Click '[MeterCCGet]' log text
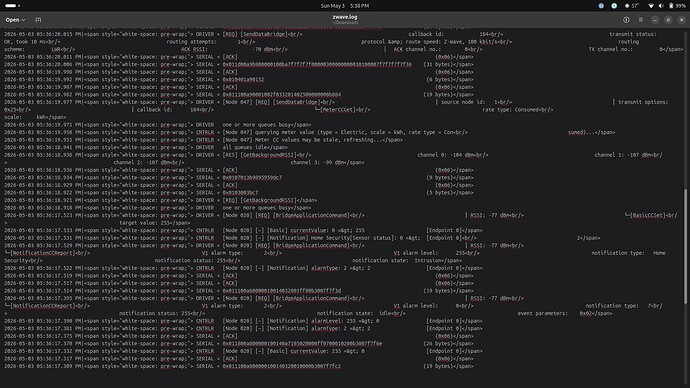 (x=338, y=110)
